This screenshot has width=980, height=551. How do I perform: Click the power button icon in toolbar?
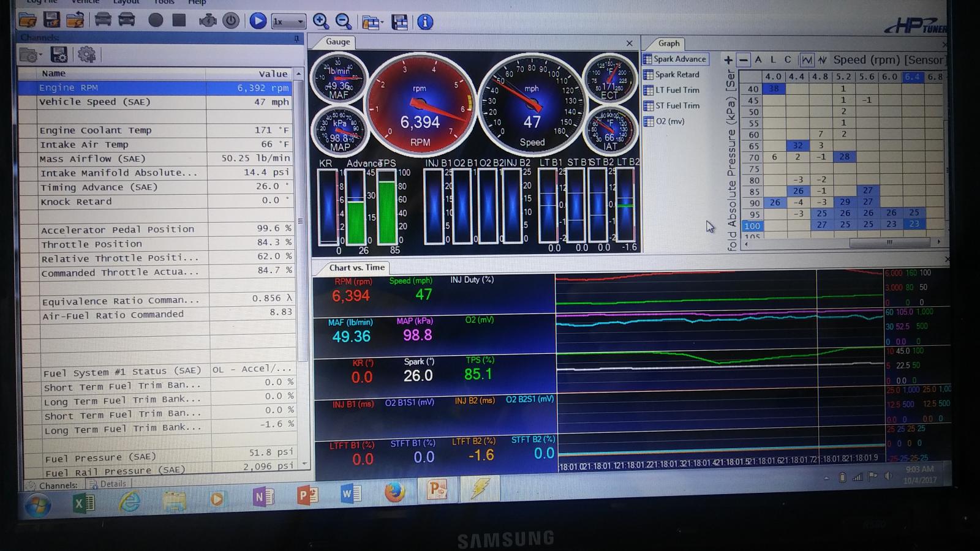click(x=231, y=21)
